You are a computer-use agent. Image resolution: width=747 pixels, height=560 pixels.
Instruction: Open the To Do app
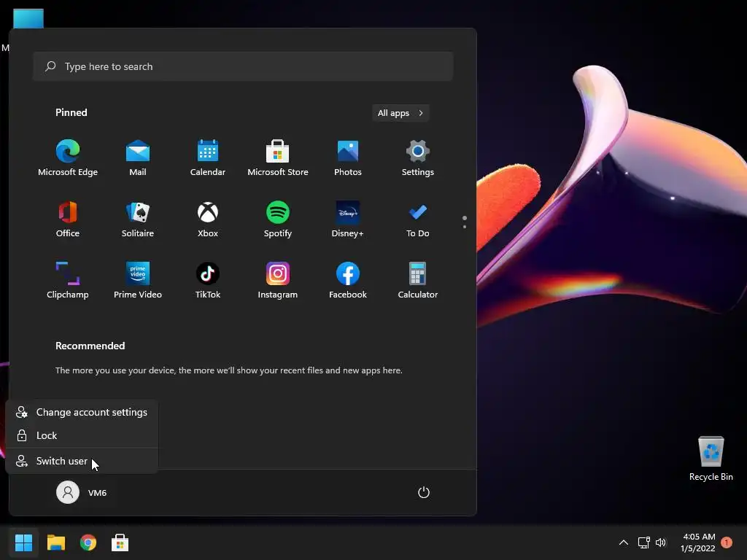pyautogui.click(x=418, y=219)
